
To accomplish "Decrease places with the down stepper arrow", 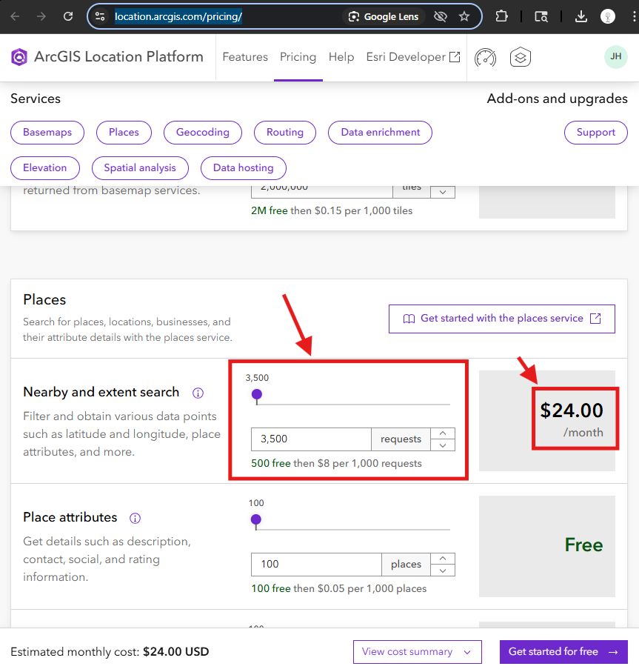I will pos(443,570).
